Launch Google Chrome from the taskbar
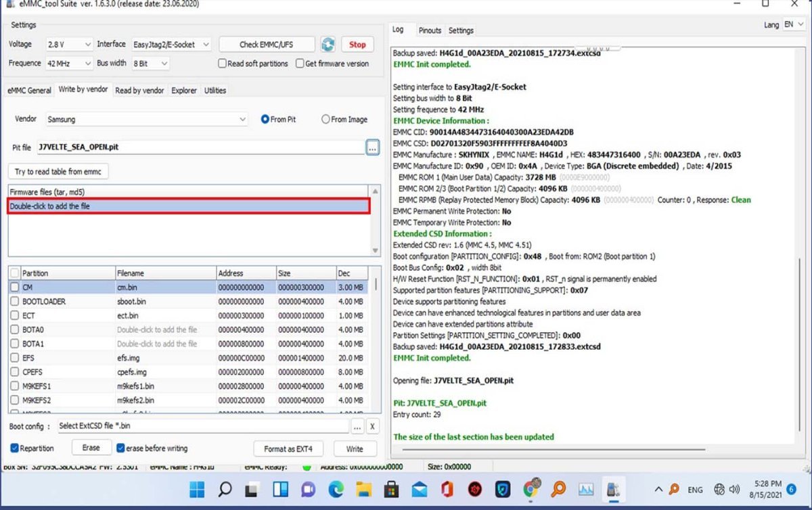 [x=531, y=488]
